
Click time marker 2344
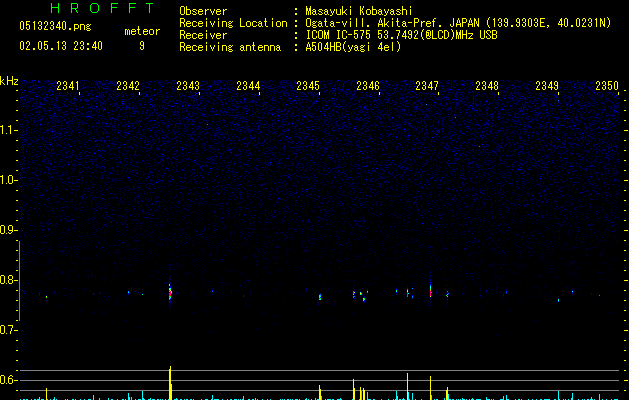(x=248, y=85)
